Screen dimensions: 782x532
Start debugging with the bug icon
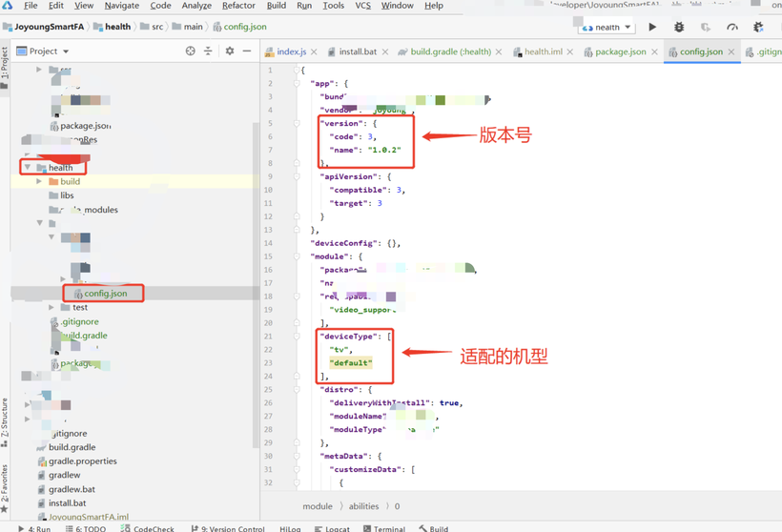(x=679, y=27)
